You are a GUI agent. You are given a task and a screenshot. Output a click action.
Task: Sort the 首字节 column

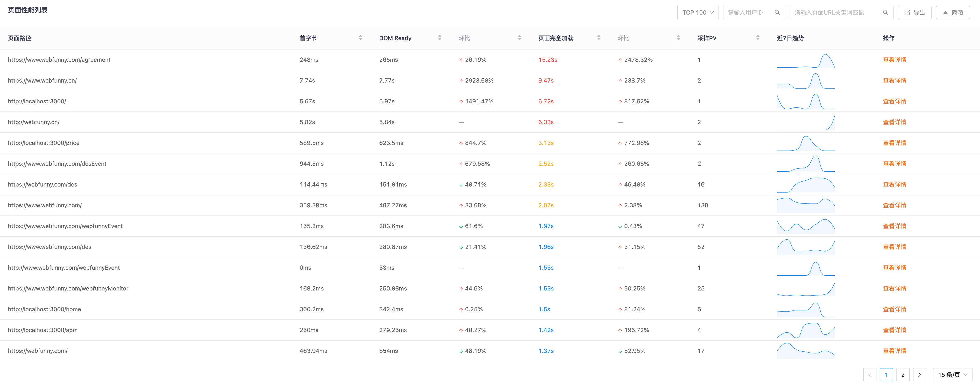(360, 38)
